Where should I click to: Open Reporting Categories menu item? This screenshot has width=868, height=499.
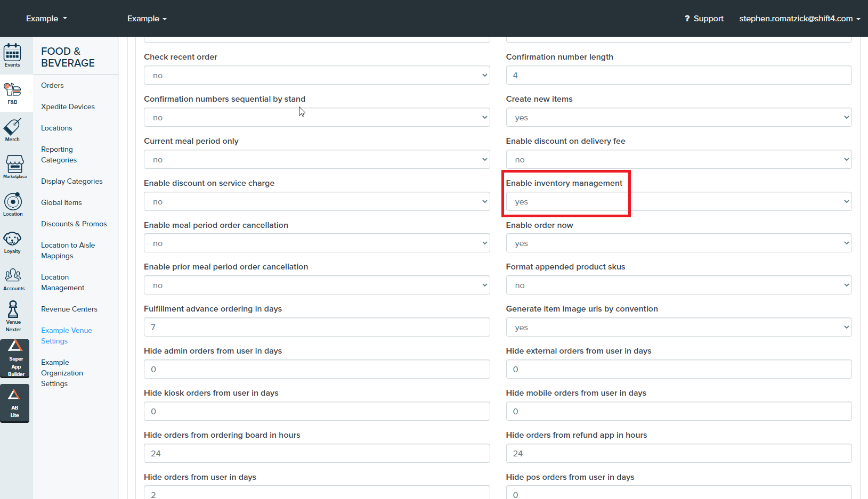tap(59, 154)
